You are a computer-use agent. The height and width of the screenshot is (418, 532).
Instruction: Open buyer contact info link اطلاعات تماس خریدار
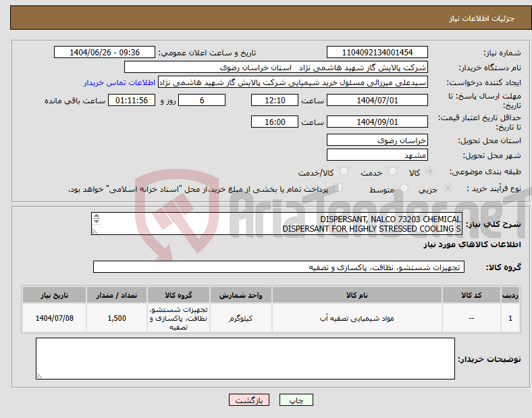[119, 82]
